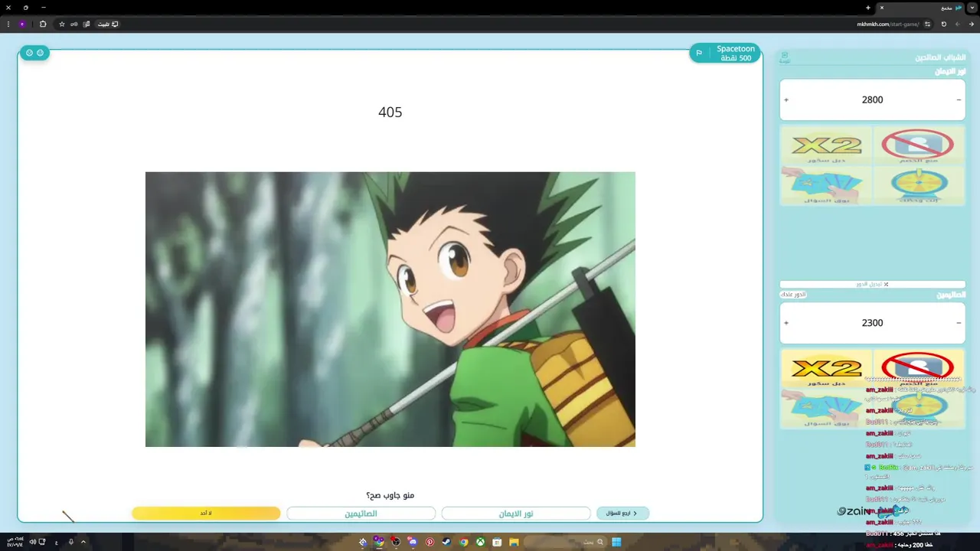Open Steam from taskbar

tap(446, 542)
